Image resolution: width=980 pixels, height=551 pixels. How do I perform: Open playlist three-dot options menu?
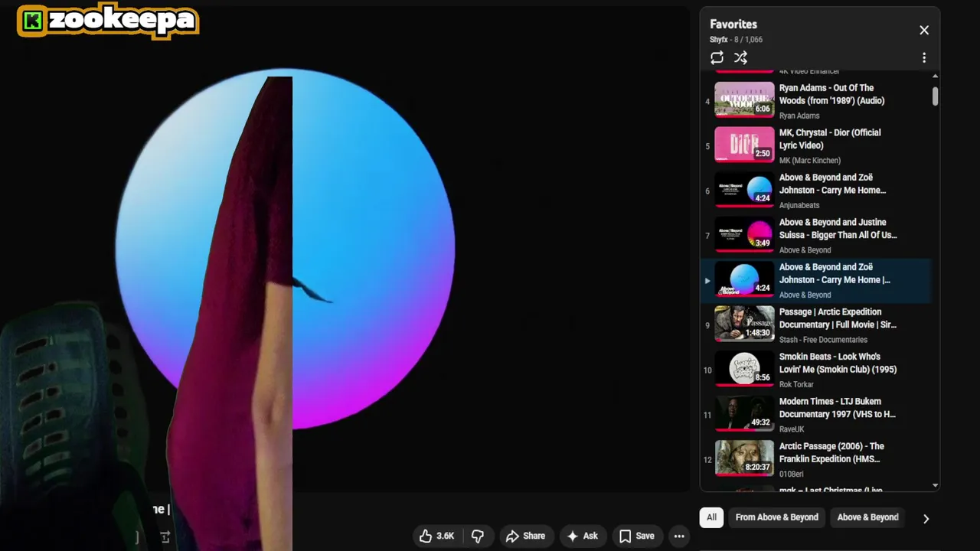coord(924,57)
